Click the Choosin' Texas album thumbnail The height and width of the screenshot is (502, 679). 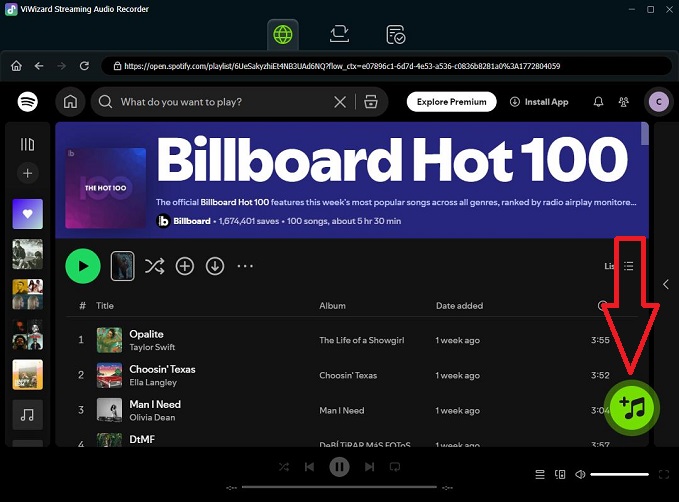tap(109, 375)
